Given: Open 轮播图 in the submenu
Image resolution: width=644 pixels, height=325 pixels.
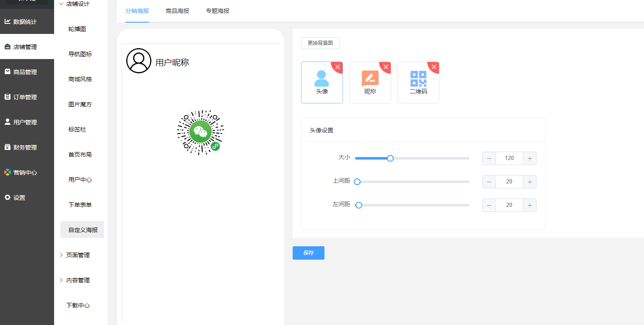Looking at the screenshot, I should point(77,29).
